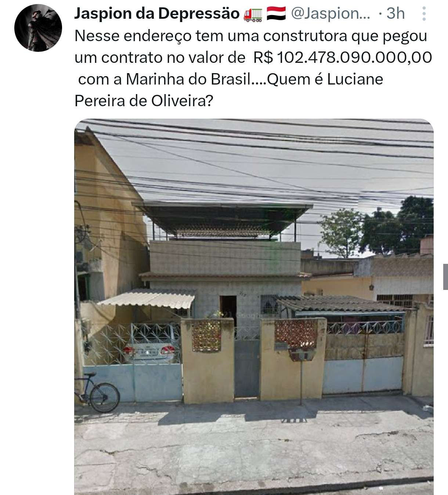Image resolution: width=448 pixels, height=495 pixels.
Task: Click the open doorway of the house
Action: [x=228, y=309]
